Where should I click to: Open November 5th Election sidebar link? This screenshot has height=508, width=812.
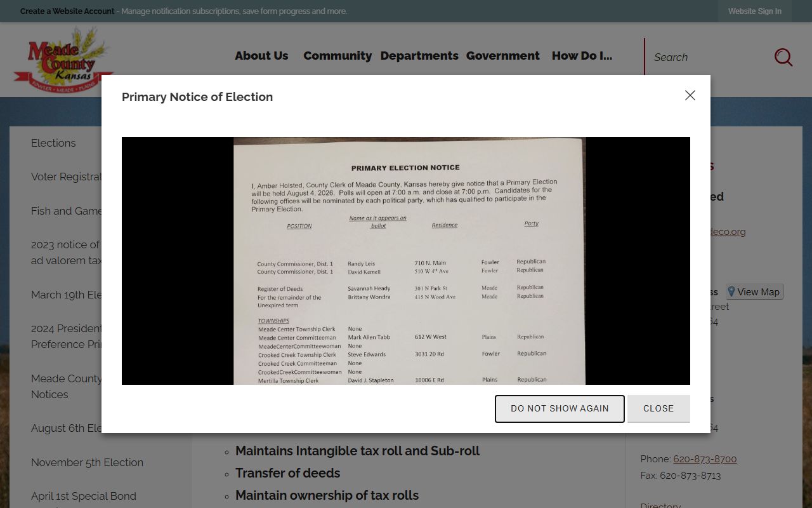[x=87, y=462]
